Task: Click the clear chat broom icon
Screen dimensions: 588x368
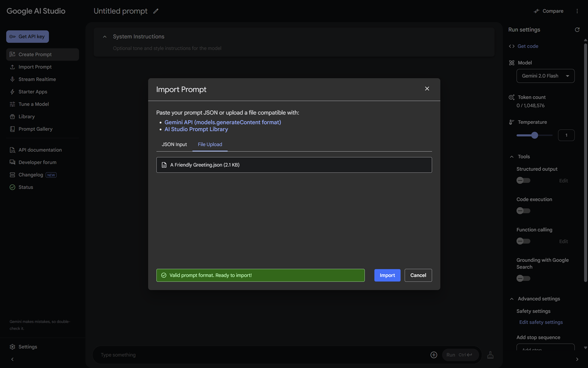Action: tap(491, 355)
